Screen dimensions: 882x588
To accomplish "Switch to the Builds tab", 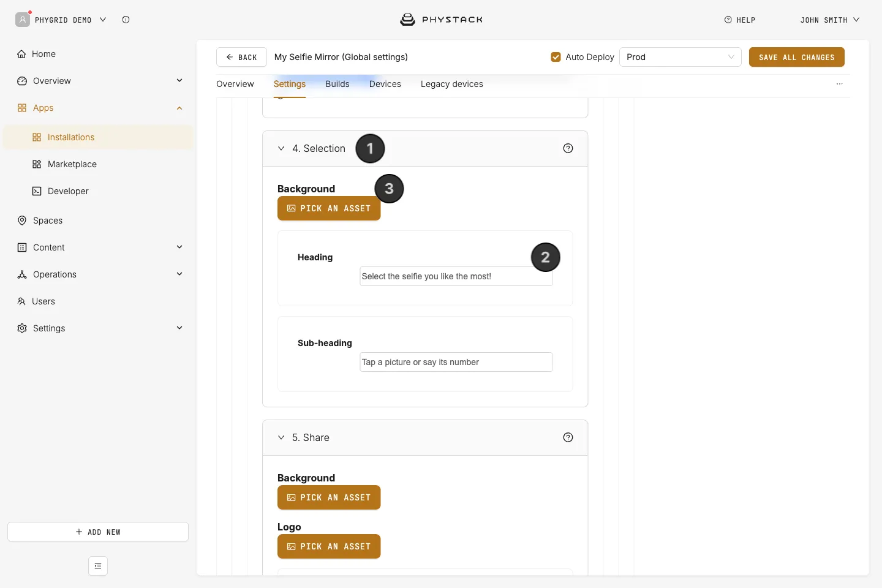I will pos(337,84).
